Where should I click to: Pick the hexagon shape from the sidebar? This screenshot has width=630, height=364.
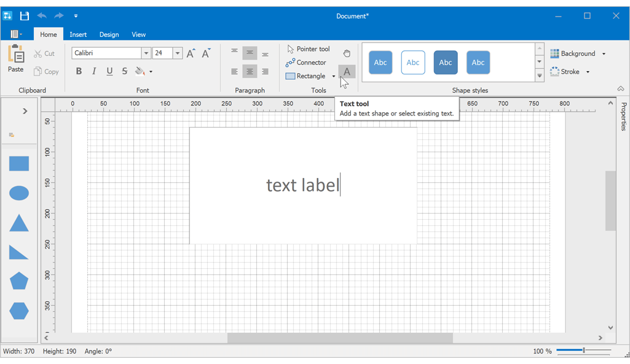click(19, 311)
